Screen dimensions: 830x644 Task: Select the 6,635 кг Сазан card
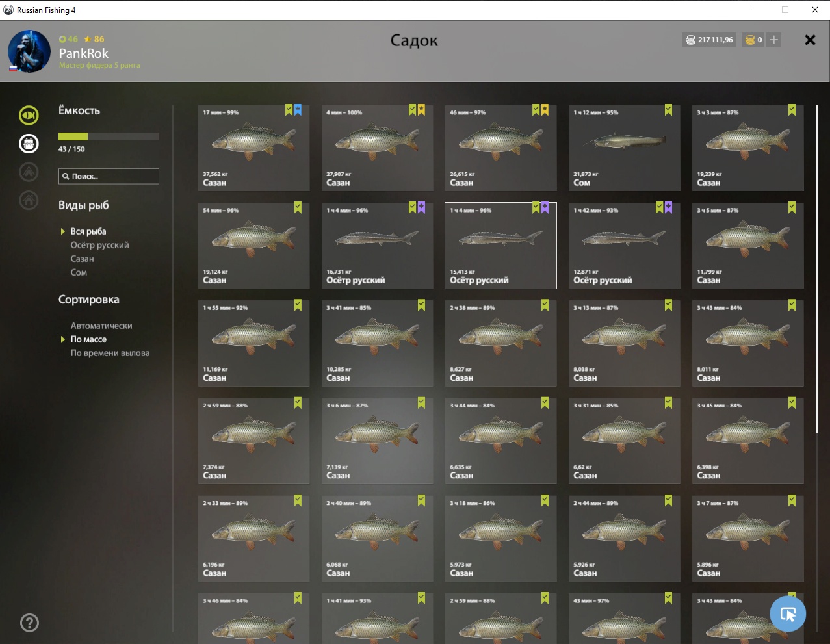[x=500, y=441]
